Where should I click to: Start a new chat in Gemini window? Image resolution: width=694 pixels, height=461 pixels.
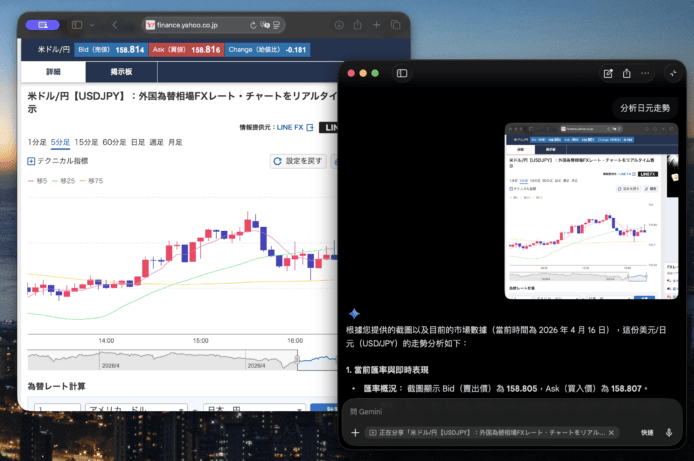click(x=608, y=73)
